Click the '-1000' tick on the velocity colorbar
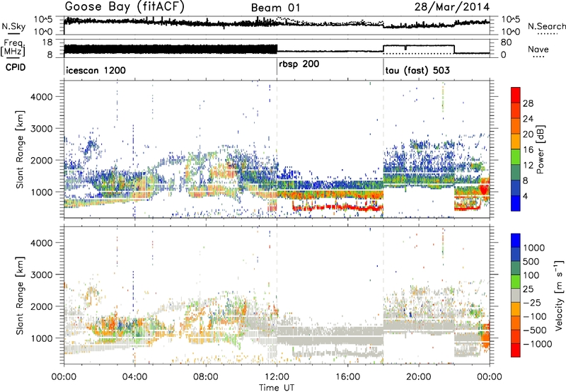Image resolution: width=566 pixels, height=392 pixels. 537,344
